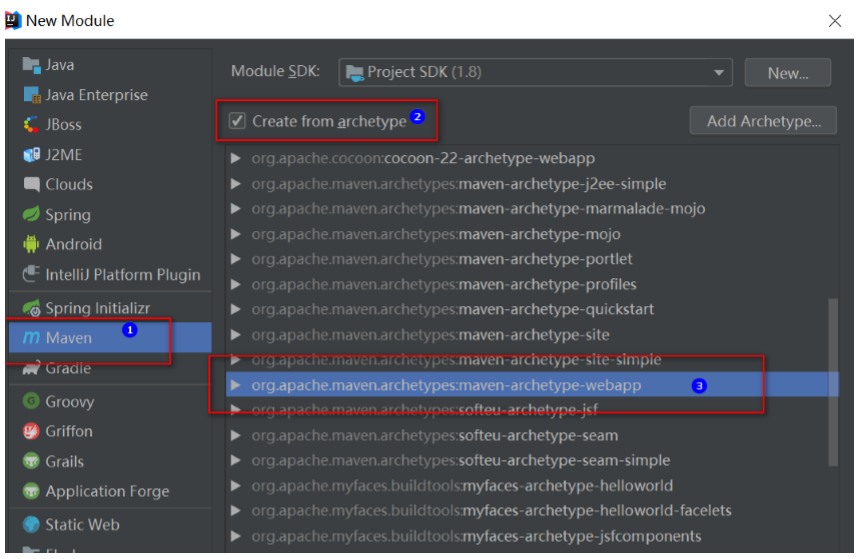Select Java Enterprise module type
Screen dimensions: 861x559
110,95
